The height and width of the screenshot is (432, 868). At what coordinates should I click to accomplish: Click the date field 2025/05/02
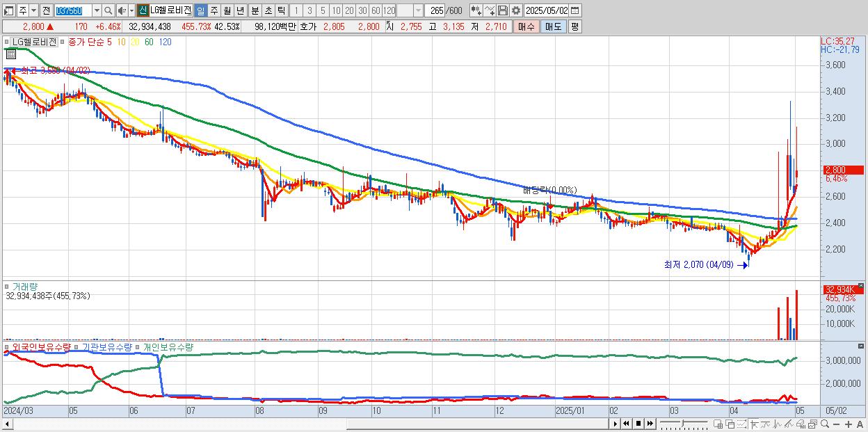pos(547,10)
